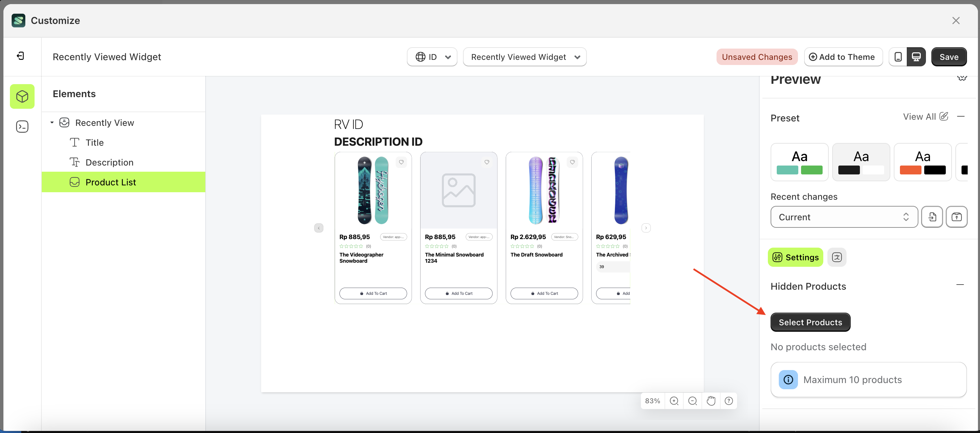Open the Elements cube panel icon

click(x=22, y=96)
